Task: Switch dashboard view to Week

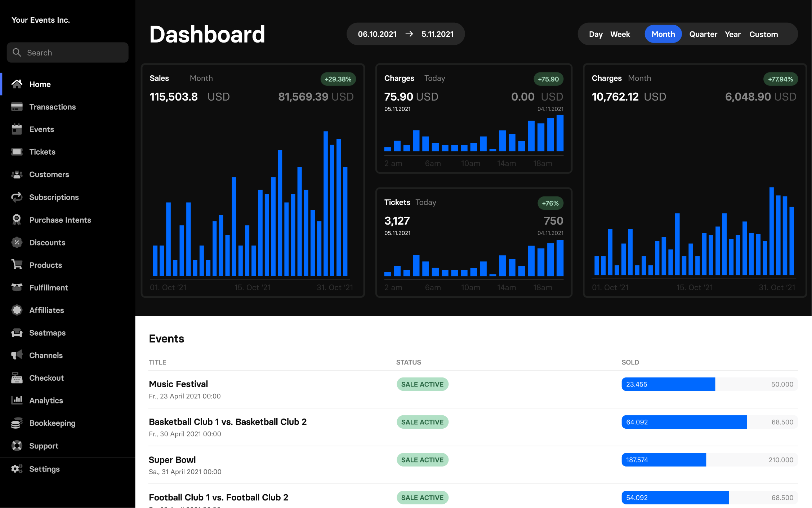Action: pos(620,34)
